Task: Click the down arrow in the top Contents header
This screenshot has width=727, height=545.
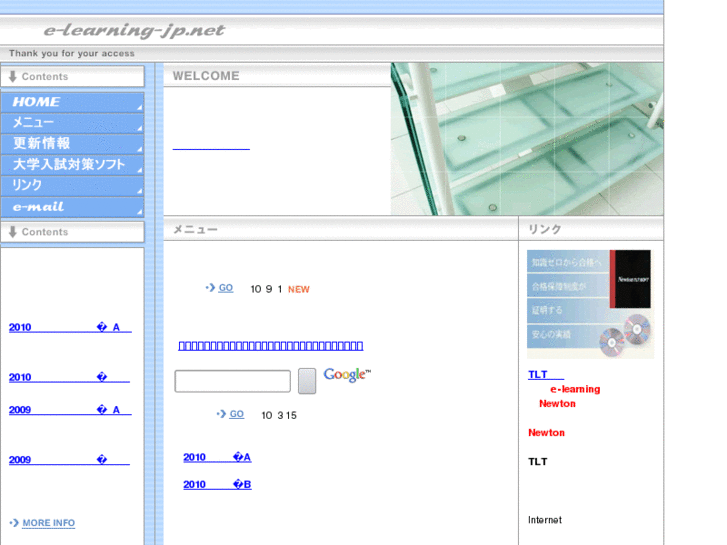Action: pos(13,77)
